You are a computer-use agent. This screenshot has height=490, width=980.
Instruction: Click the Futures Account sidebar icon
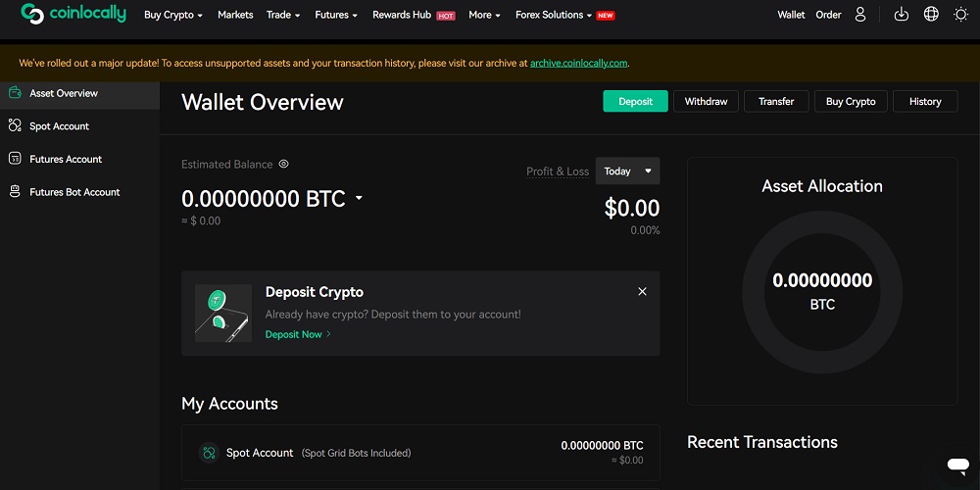[15, 159]
